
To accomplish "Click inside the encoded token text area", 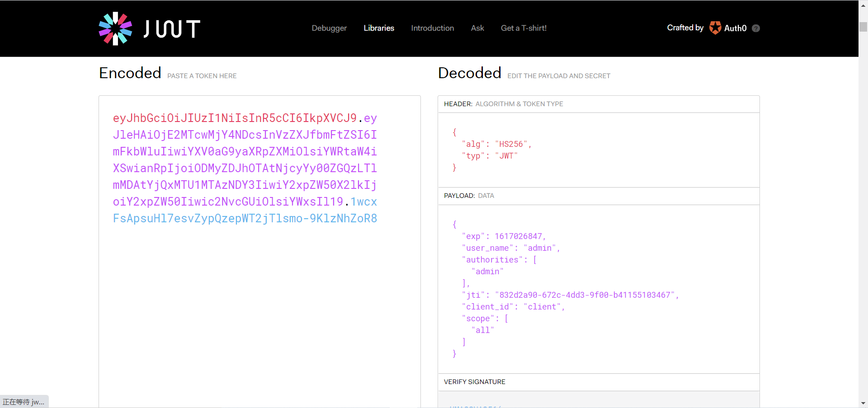I will point(259,307).
